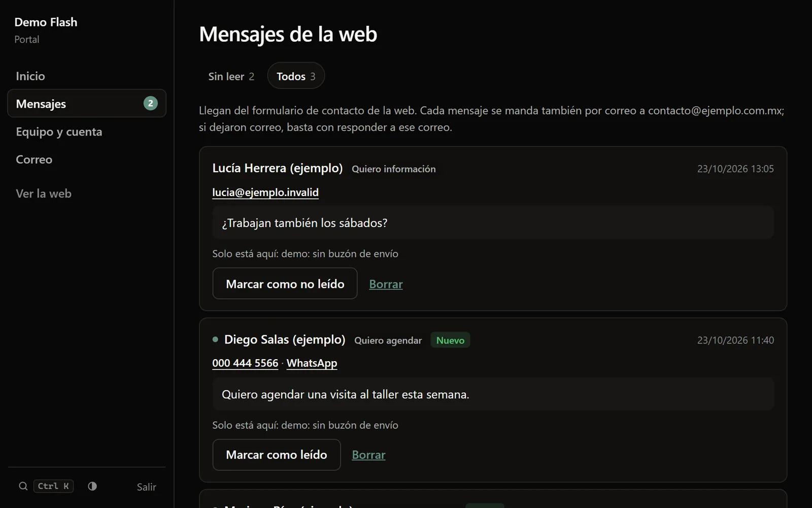812x508 pixels.
Task: Click the Quiero agendar tag
Action: tap(388, 340)
